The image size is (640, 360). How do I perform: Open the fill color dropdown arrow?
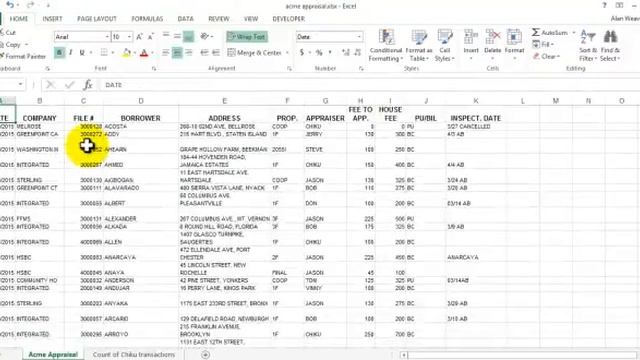click(x=135, y=53)
